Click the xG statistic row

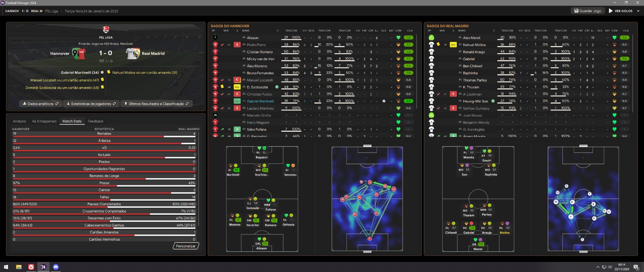(x=104, y=148)
